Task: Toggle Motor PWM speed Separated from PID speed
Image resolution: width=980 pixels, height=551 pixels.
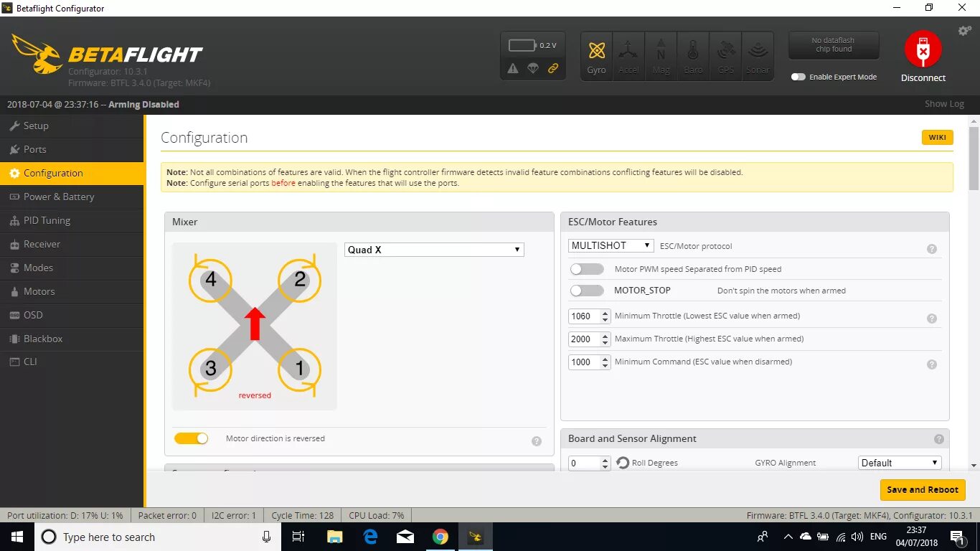Action: pos(587,269)
